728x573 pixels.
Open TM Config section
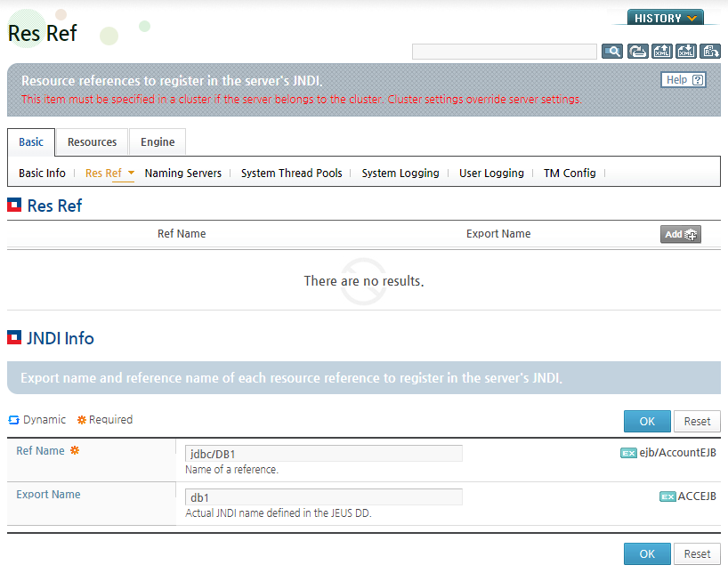pyautogui.click(x=570, y=174)
